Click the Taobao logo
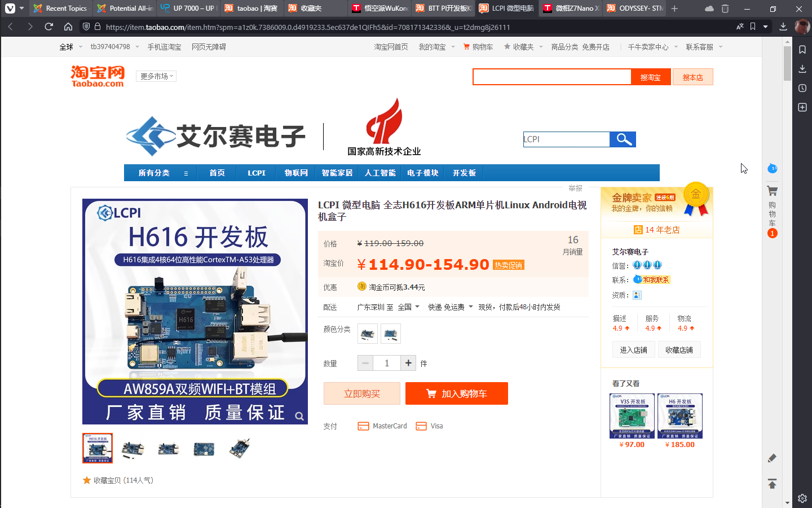The image size is (812, 508). pos(98,76)
